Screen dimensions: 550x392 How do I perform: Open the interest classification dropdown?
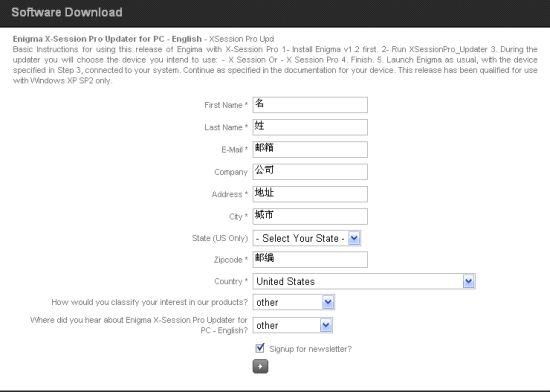click(x=294, y=302)
